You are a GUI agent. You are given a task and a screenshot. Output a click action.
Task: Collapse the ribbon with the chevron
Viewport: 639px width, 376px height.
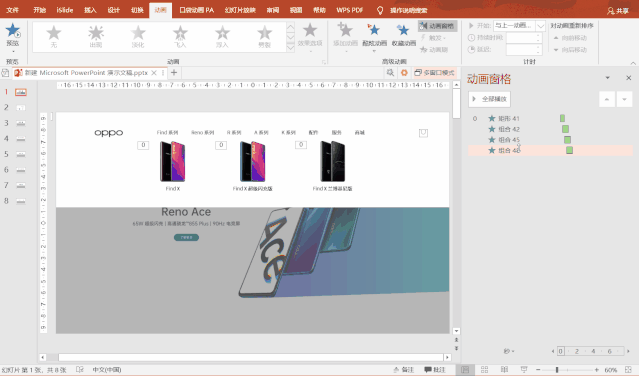[x=633, y=63]
